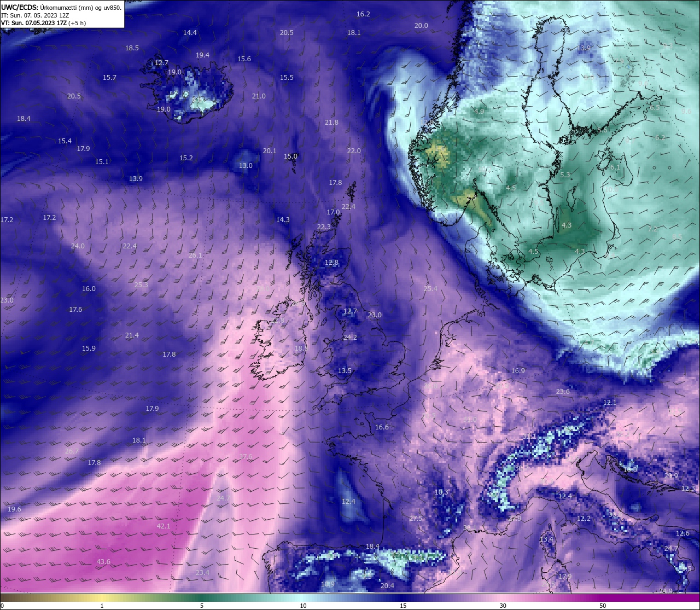The image size is (700, 610).
Task: Click the value 17.6 in the western Atlantic
Action: click(75, 310)
